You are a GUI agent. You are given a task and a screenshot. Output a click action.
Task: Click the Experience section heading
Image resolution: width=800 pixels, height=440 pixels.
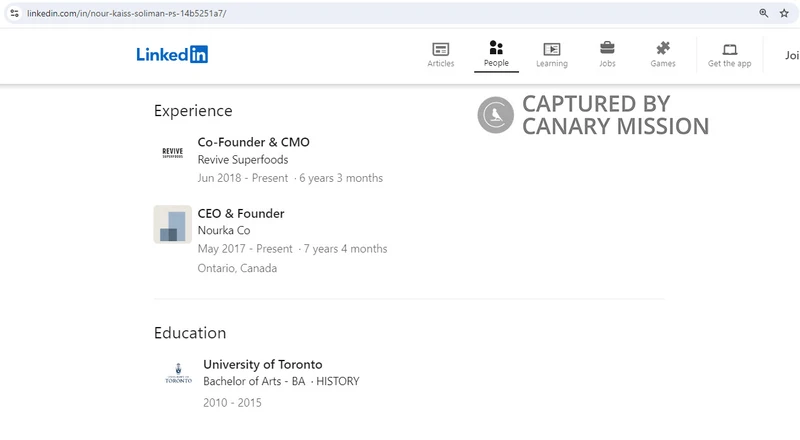(193, 111)
